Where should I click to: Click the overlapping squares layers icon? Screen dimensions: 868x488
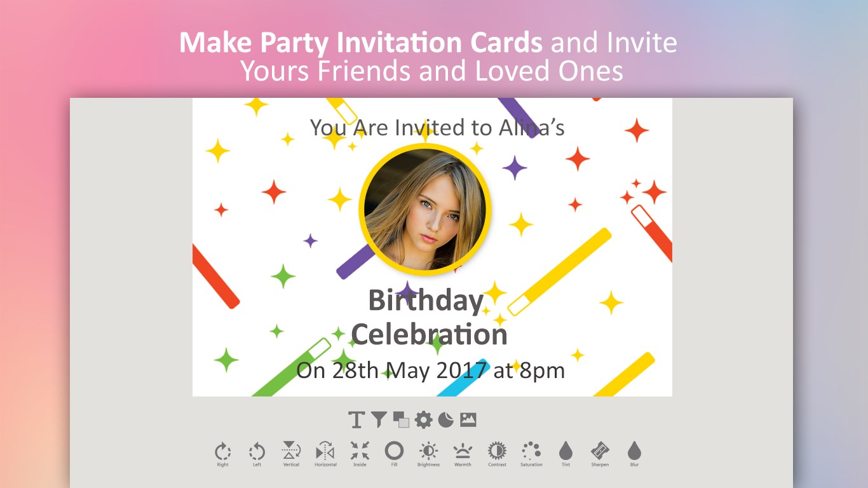point(401,419)
